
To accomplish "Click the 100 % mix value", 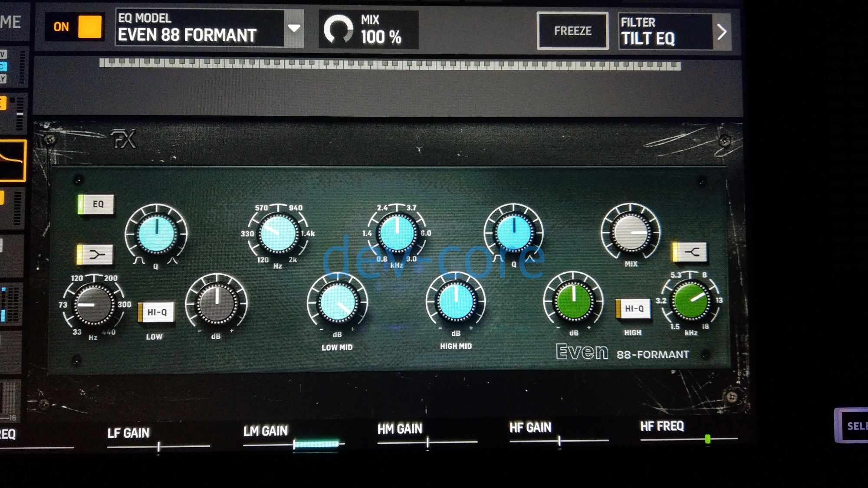I will click(381, 37).
